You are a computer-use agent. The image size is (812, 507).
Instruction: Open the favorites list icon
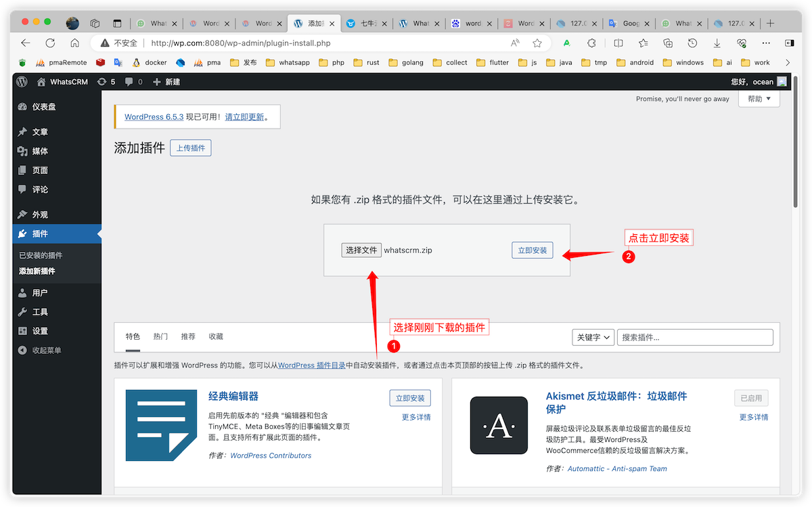coord(644,43)
